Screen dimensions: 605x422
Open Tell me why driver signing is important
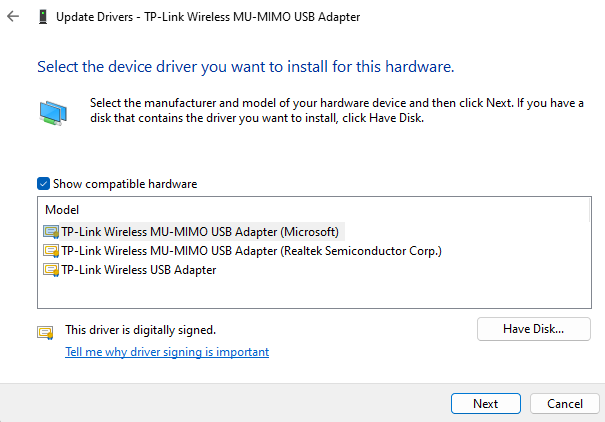click(x=167, y=352)
